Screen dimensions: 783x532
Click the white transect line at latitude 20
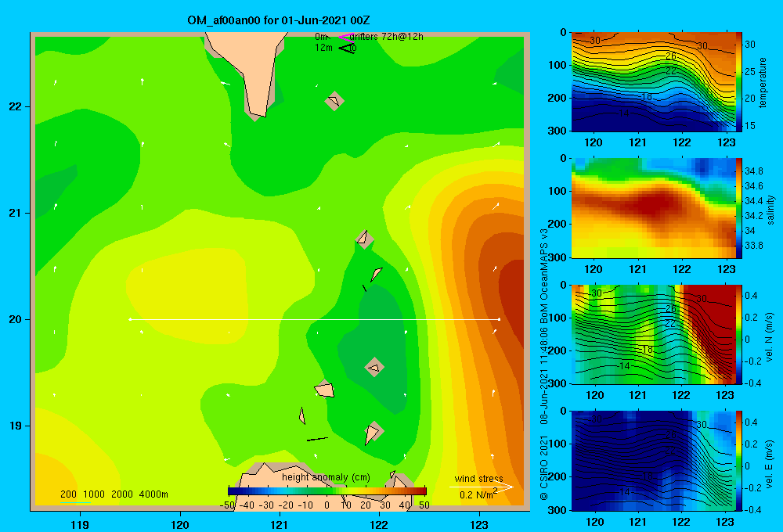tap(315, 319)
